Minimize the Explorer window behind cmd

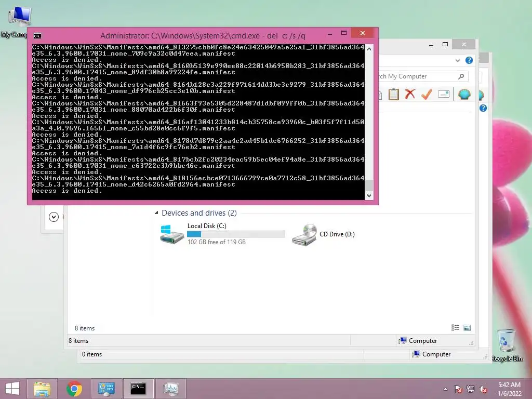(431, 45)
